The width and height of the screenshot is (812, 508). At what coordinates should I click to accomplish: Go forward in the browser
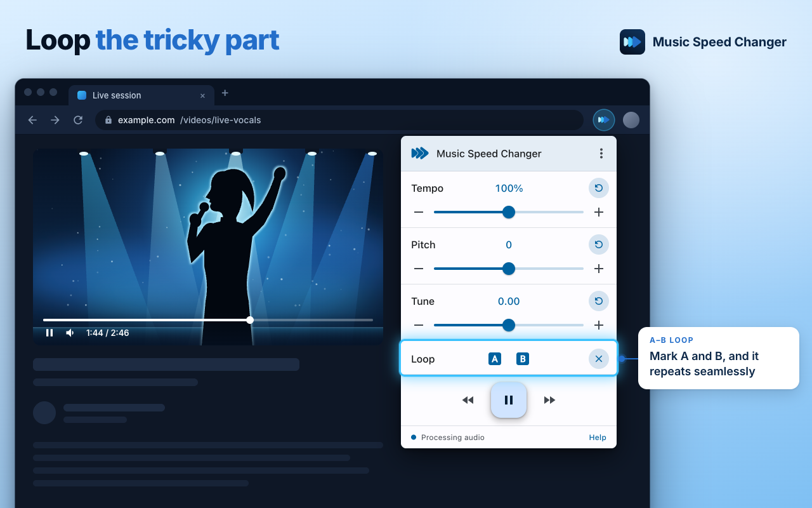(55, 120)
